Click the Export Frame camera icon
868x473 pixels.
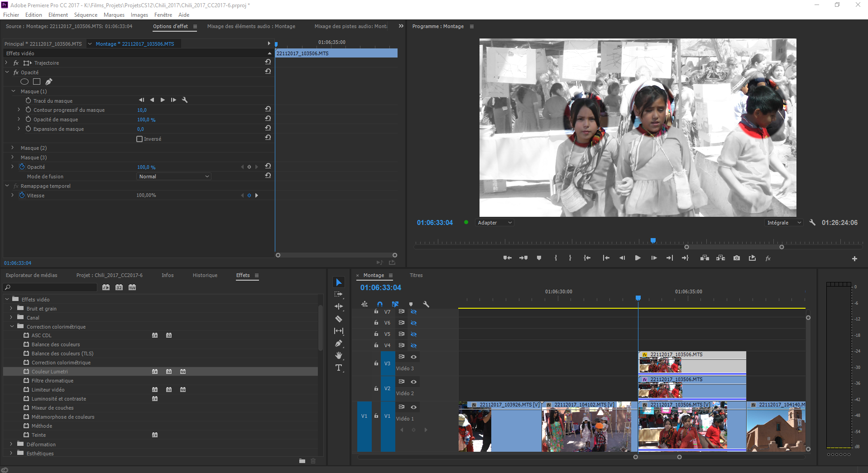coord(737,258)
